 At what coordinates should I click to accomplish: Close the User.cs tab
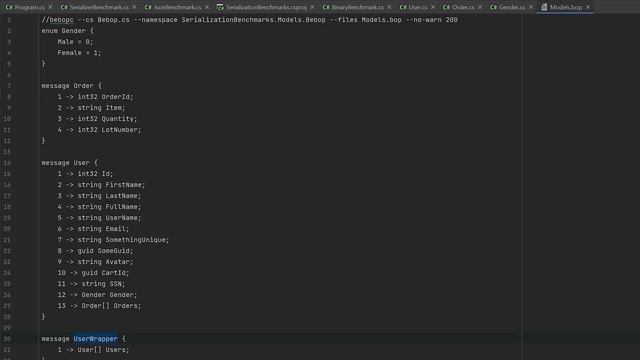tap(433, 7)
